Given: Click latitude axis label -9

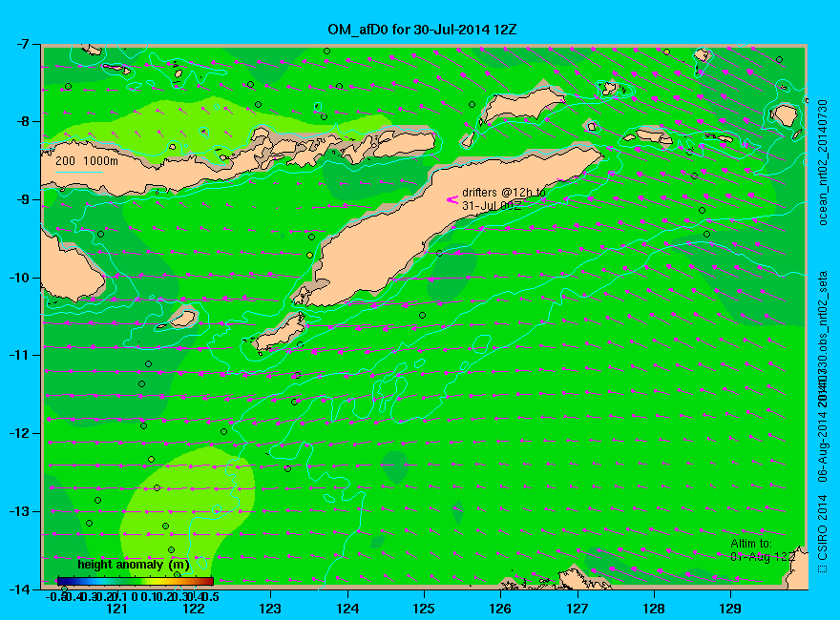Looking at the screenshot, I should 22,199.
